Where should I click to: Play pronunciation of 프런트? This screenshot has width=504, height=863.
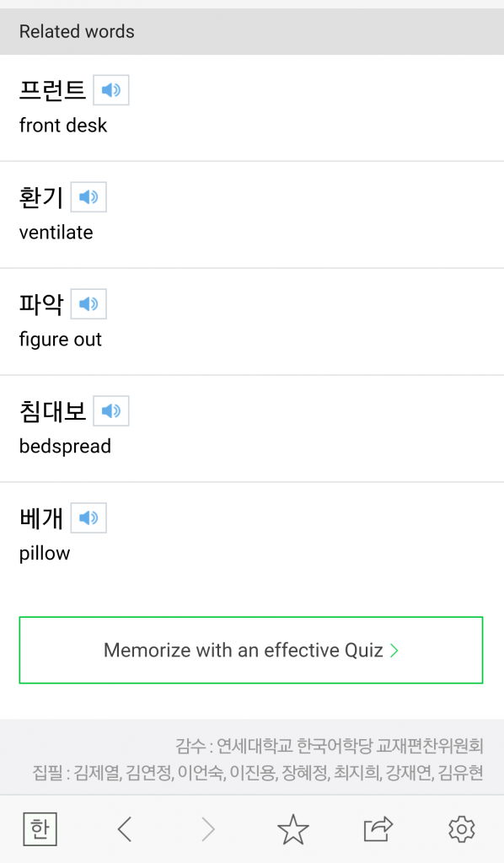pyautogui.click(x=111, y=89)
